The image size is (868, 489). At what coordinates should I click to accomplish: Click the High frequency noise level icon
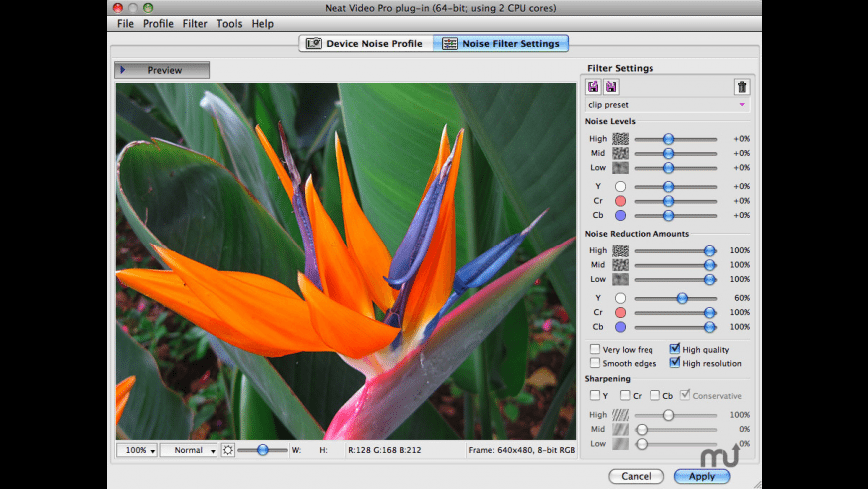pyautogui.click(x=620, y=139)
